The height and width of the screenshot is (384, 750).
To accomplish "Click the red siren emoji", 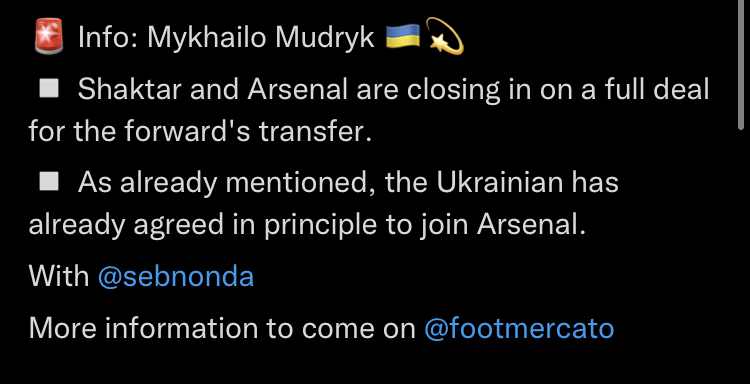I will pyautogui.click(x=49, y=36).
